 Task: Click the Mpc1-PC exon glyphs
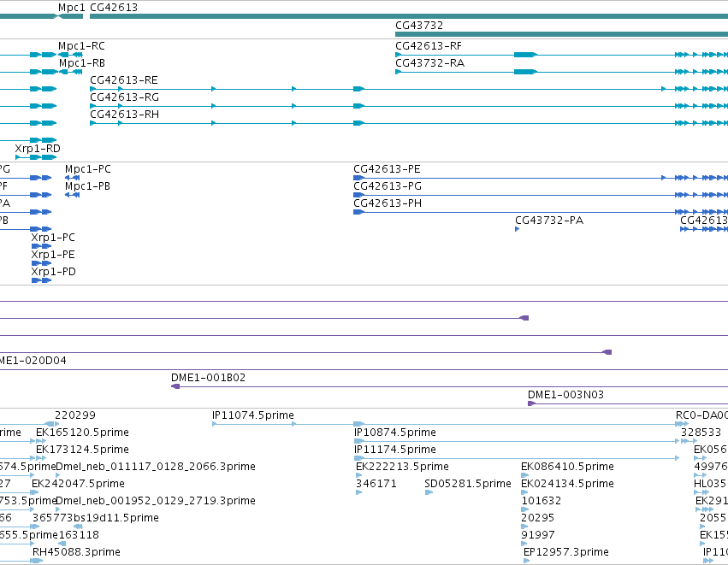pos(72,178)
